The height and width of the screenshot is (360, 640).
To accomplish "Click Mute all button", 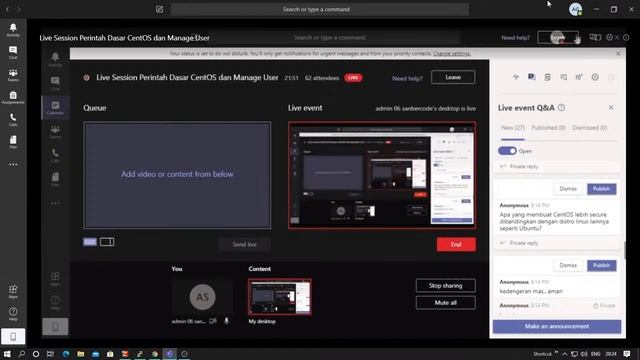I will (x=446, y=303).
